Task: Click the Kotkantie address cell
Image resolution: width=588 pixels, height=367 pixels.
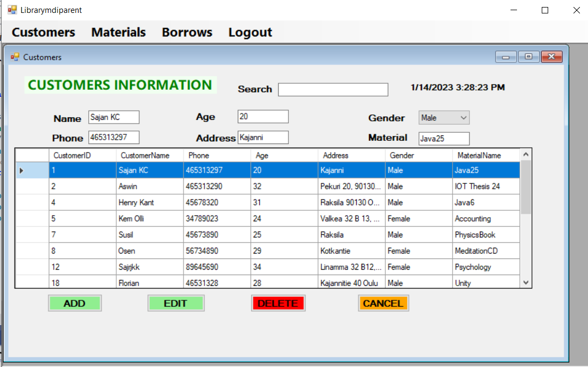Action: (351, 250)
